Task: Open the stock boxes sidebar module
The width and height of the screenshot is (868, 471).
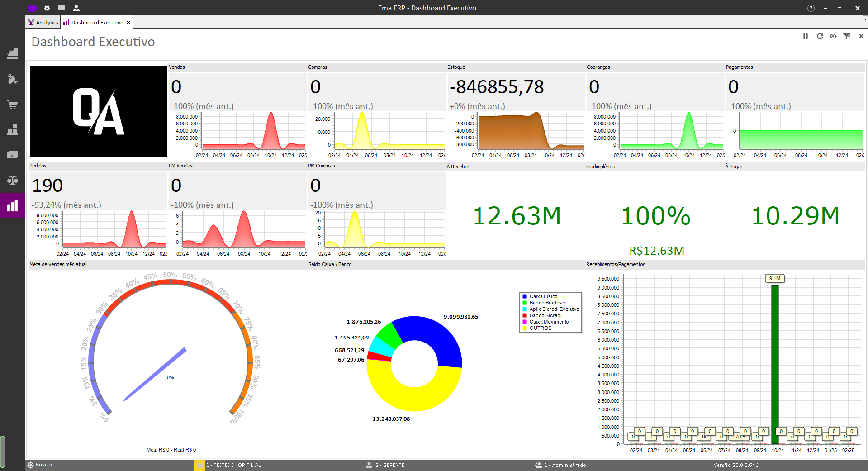Action: pos(13,130)
